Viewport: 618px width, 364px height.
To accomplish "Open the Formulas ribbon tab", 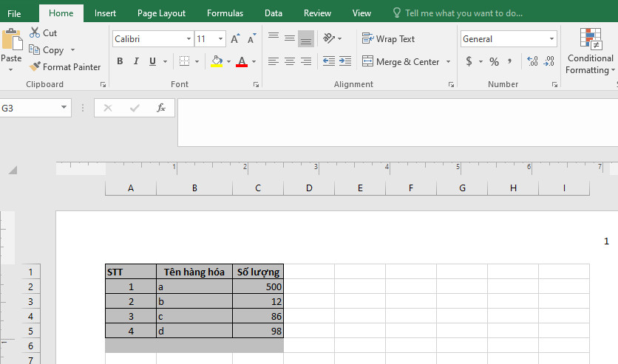I will point(225,13).
